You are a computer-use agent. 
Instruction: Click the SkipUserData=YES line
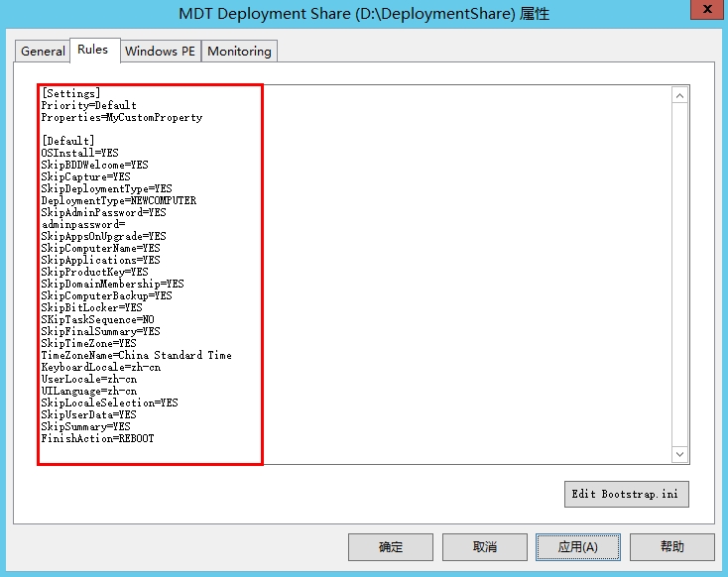88,414
